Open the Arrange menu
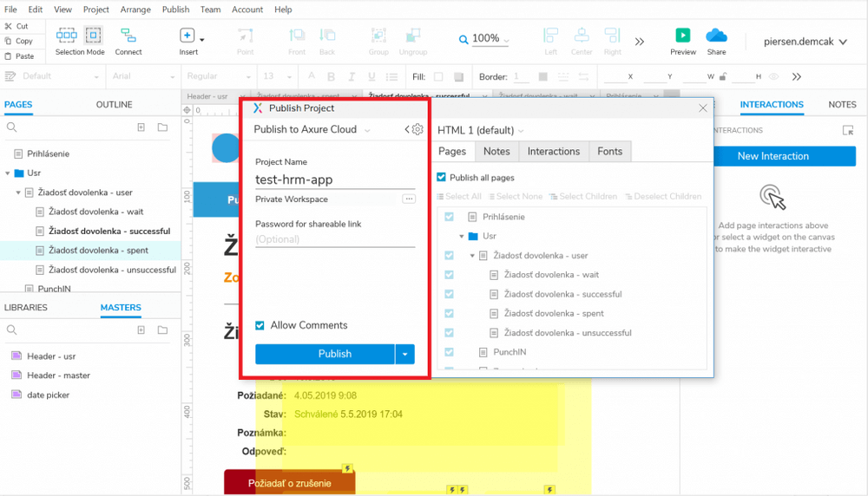 (135, 10)
